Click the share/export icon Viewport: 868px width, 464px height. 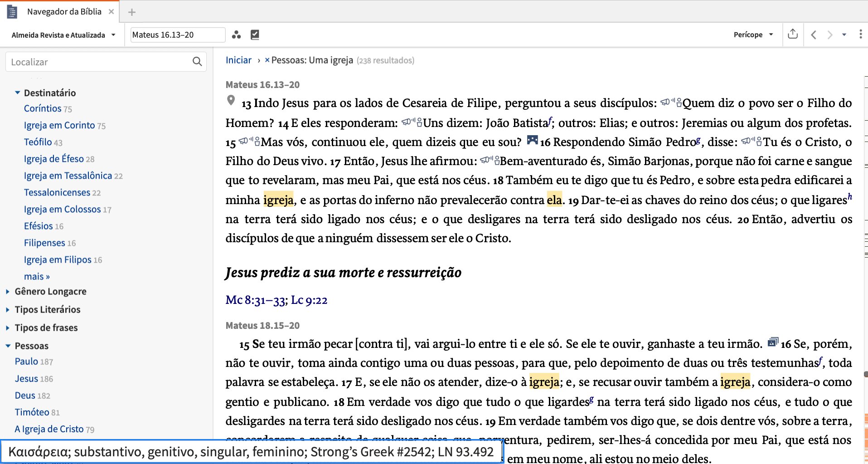pos(793,34)
